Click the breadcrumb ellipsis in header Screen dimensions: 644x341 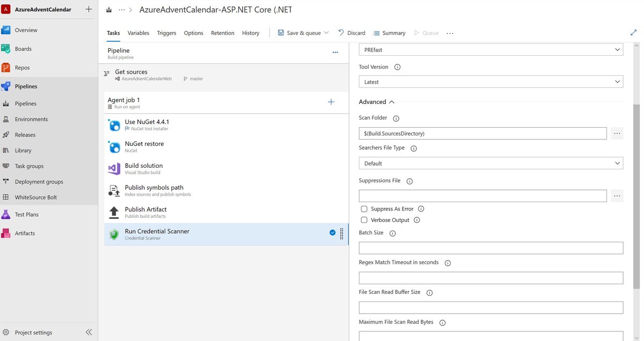122,10
